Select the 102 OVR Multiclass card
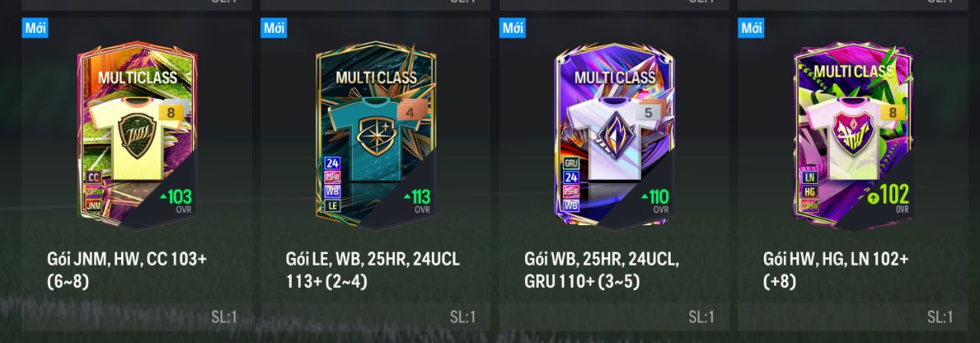 coord(853,136)
